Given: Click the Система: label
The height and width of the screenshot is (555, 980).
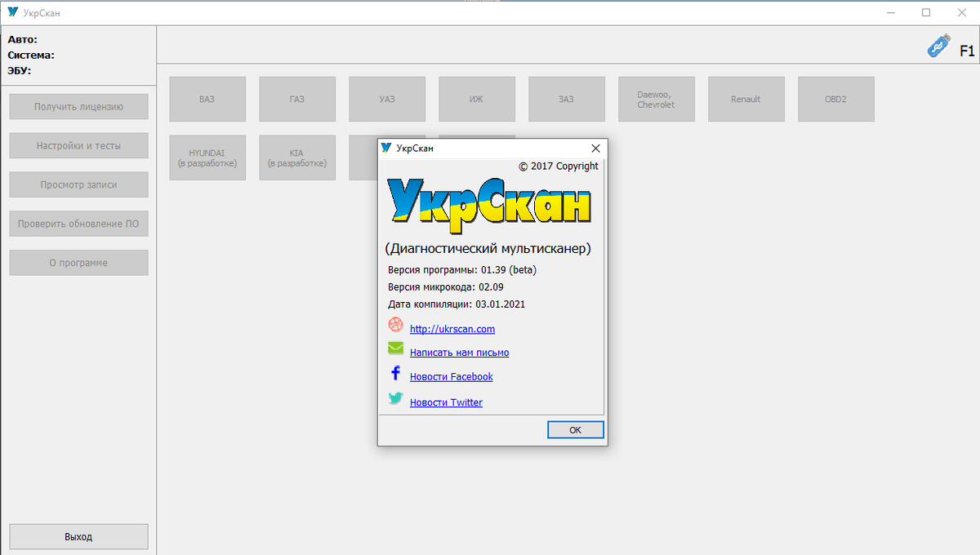Looking at the screenshot, I should tap(31, 55).
